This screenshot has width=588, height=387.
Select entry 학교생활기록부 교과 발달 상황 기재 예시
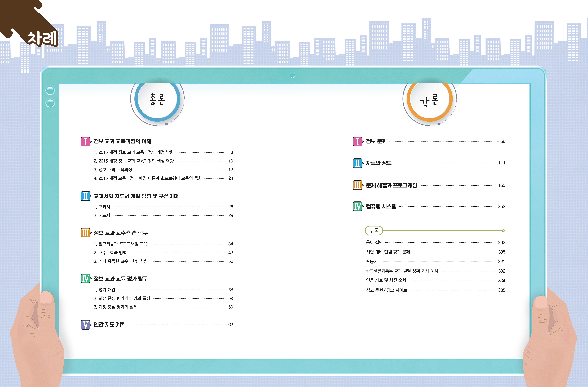(x=402, y=271)
